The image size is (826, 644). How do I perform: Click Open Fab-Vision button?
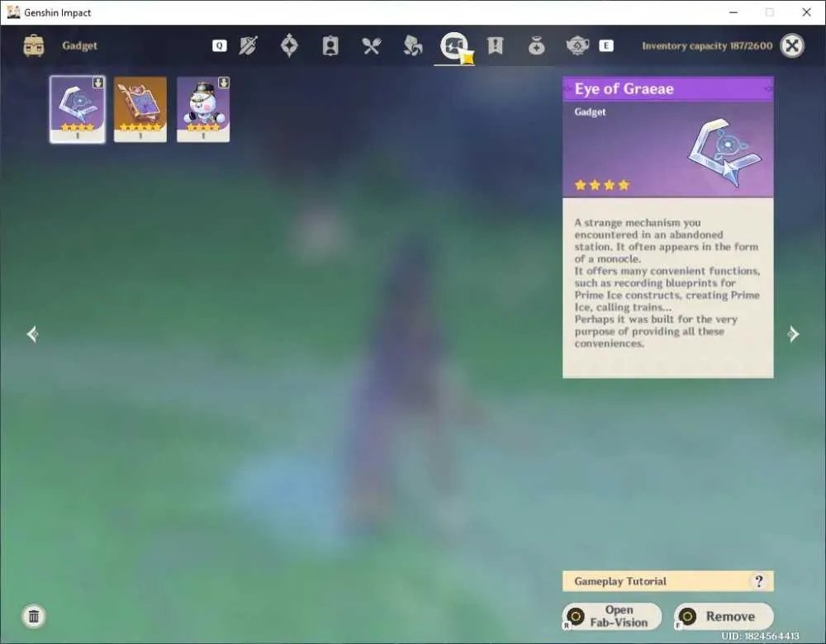(612, 616)
